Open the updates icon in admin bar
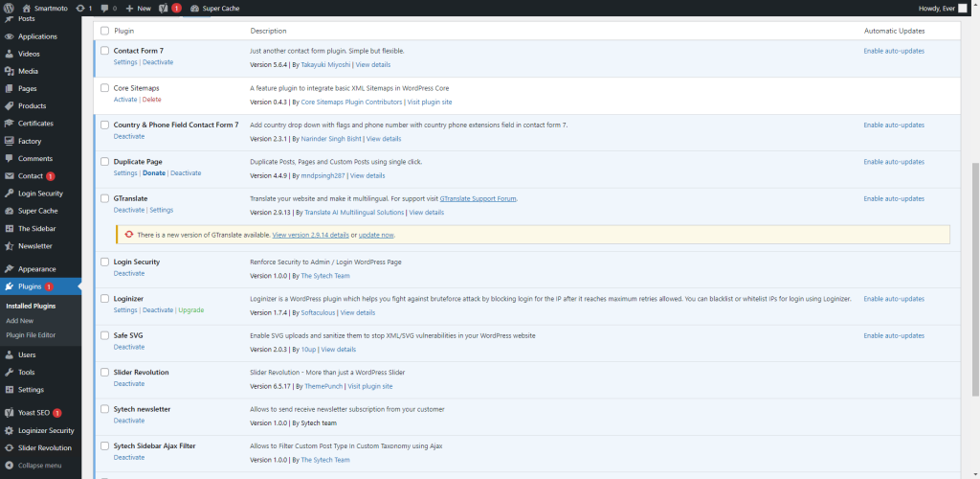Viewport: 980px width, 479px height. tap(80, 8)
